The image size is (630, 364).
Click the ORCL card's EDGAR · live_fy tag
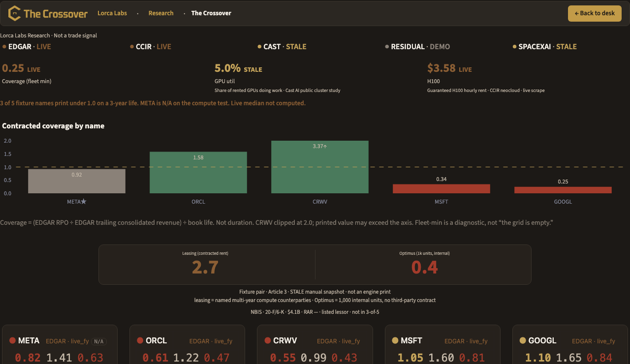211,341
